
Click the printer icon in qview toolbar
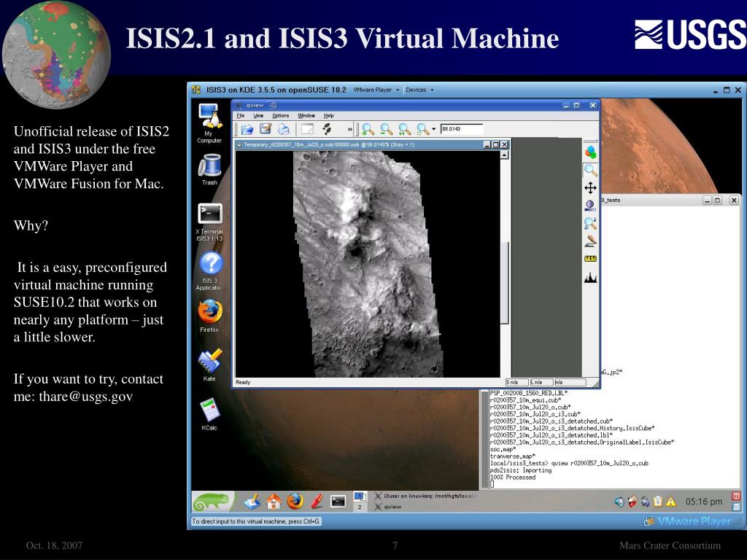pos(284,129)
